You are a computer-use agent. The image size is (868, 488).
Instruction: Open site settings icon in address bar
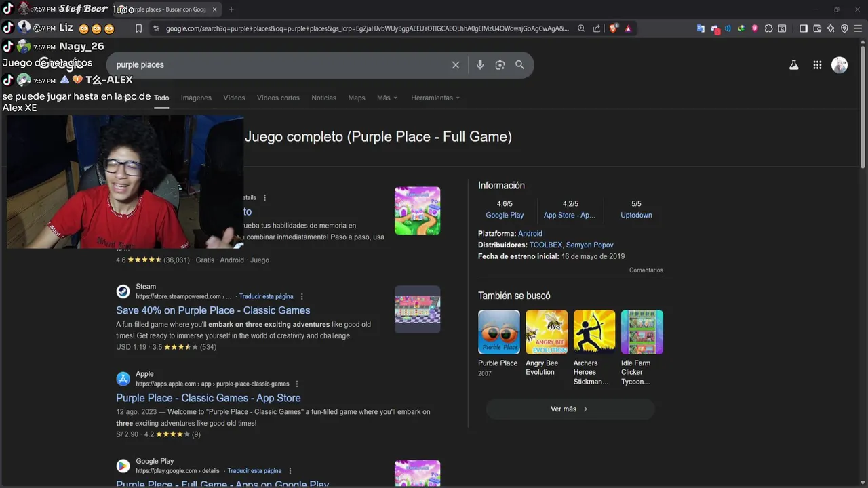(157, 28)
